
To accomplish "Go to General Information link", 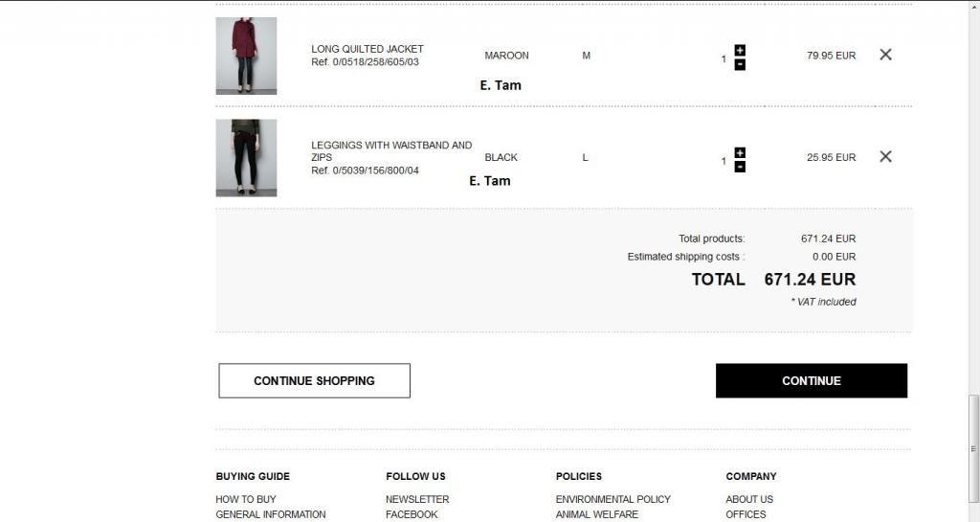I will 271,514.
